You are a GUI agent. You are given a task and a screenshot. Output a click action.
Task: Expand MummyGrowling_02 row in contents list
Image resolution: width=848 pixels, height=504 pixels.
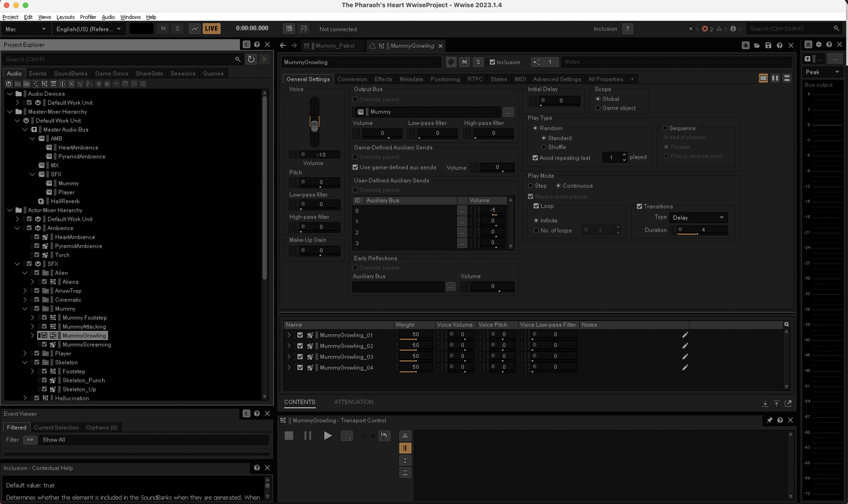[x=289, y=346]
